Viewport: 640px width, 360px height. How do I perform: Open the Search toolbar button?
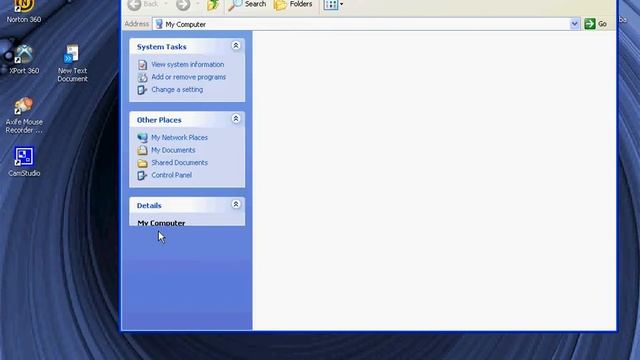(x=247, y=4)
